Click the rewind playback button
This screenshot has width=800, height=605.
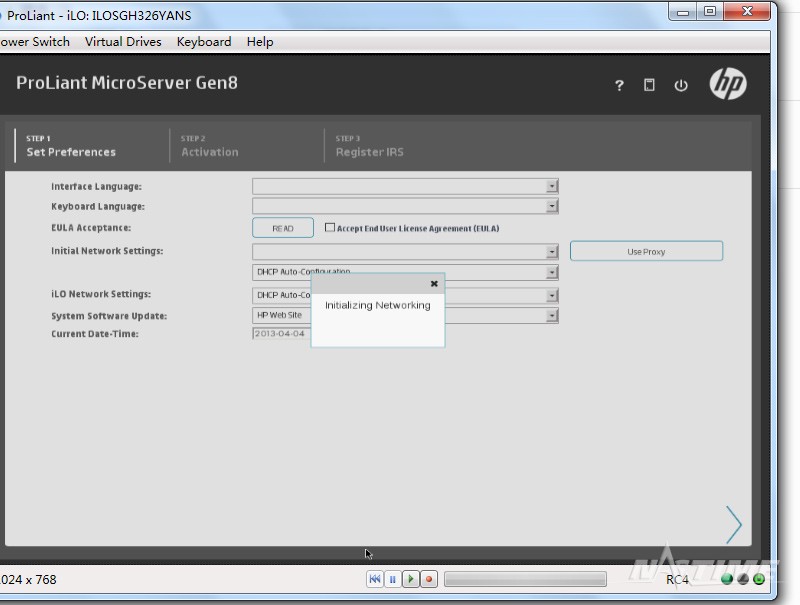coord(374,579)
